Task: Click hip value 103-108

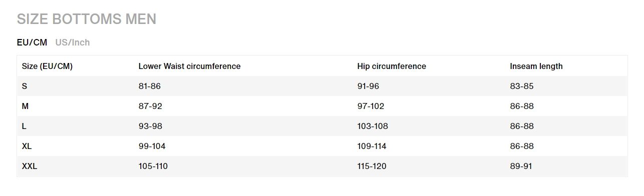Action: [x=373, y=126]
